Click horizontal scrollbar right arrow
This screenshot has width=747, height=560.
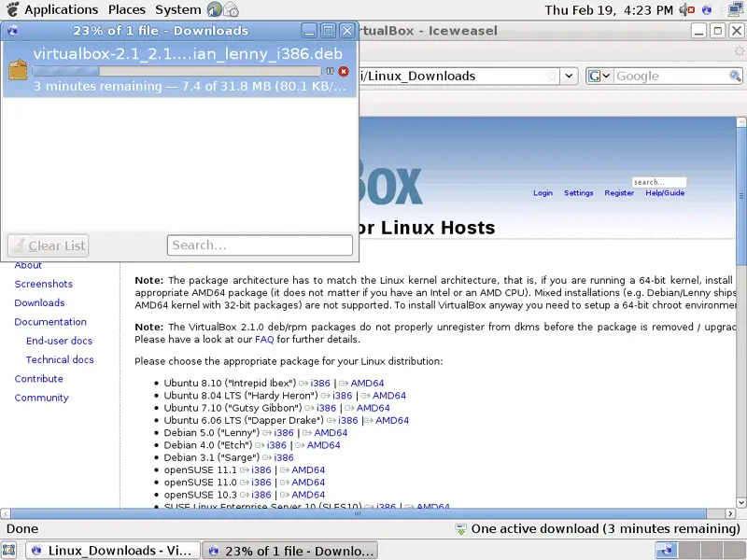[730, 514]
